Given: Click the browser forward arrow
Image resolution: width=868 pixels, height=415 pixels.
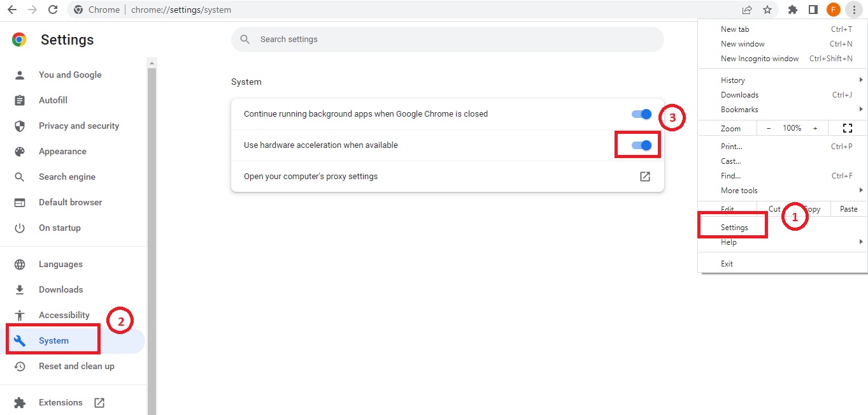Looking at the screenshot, I should click(x=32, y=10).
